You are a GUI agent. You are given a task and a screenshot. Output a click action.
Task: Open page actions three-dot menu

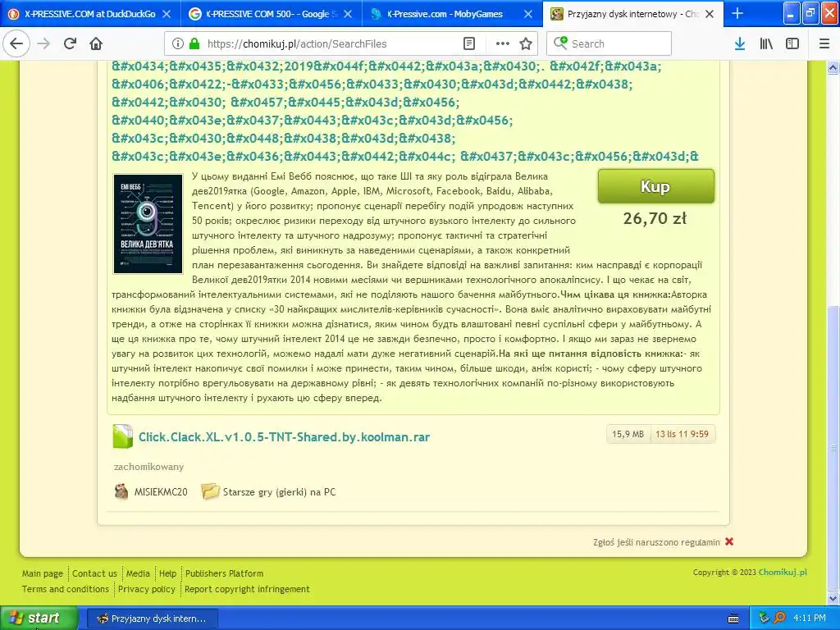503,44
